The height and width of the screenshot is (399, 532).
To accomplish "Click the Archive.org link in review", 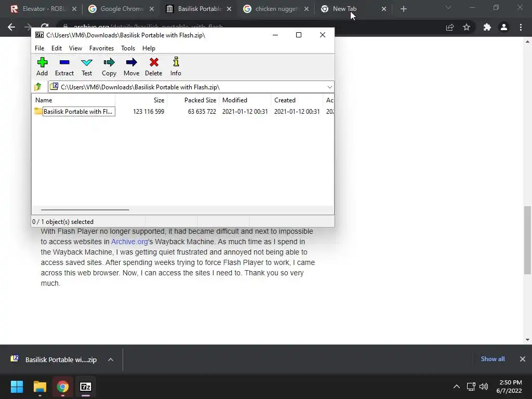I will [x=129, y=242].
